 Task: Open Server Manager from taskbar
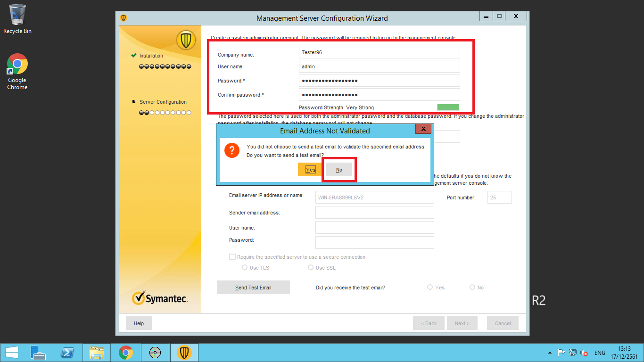(38, 353)
